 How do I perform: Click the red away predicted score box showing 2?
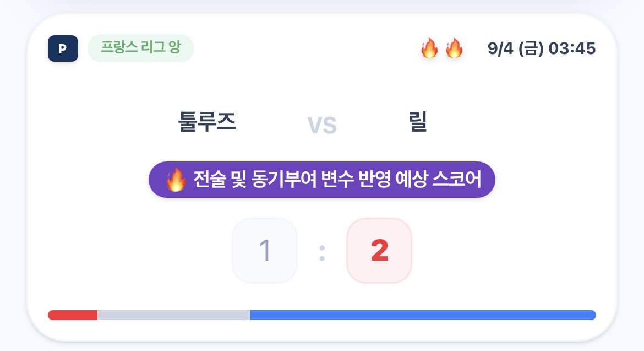tap(379, 250)
